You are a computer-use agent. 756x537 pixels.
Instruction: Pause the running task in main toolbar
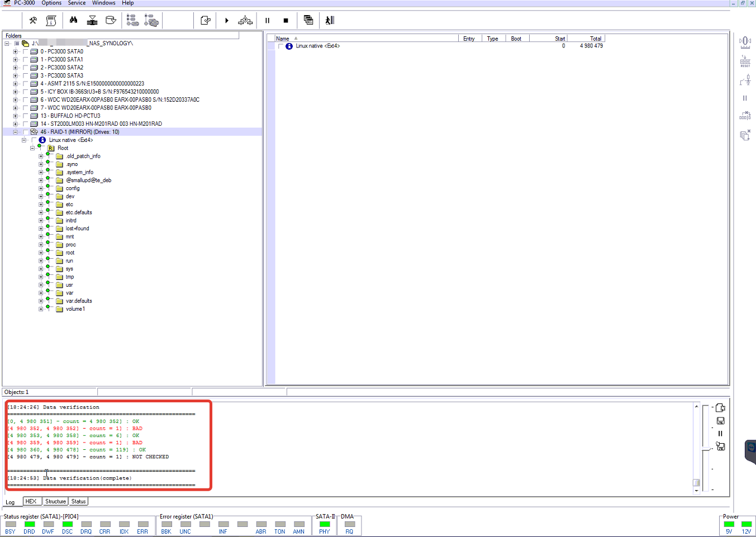tap(267, 21)
